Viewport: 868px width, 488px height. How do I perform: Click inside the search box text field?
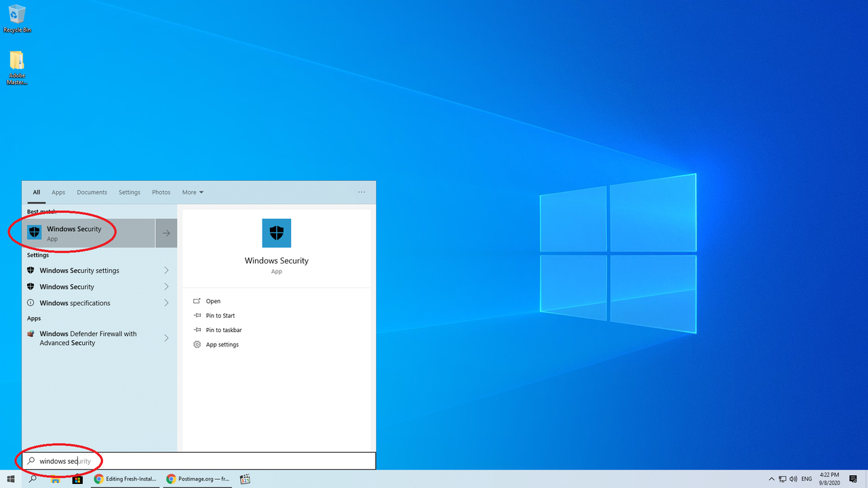pyautogui.click(x=199, y=461)
